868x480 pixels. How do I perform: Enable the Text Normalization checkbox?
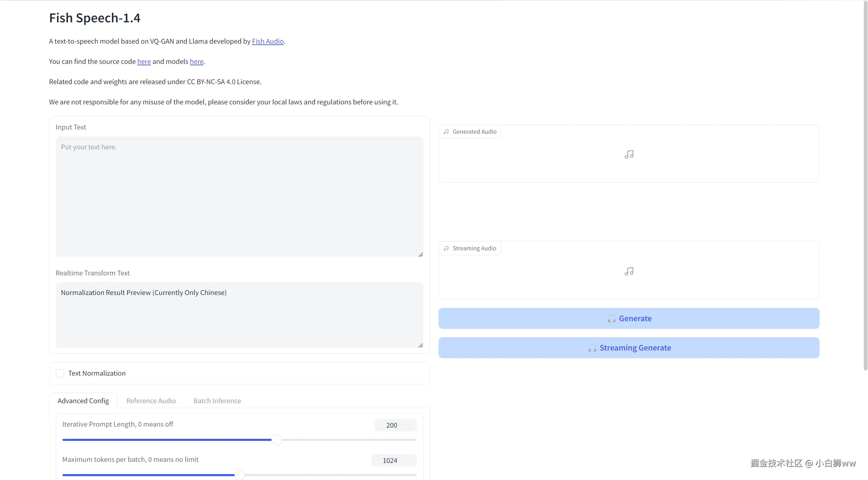60,373
